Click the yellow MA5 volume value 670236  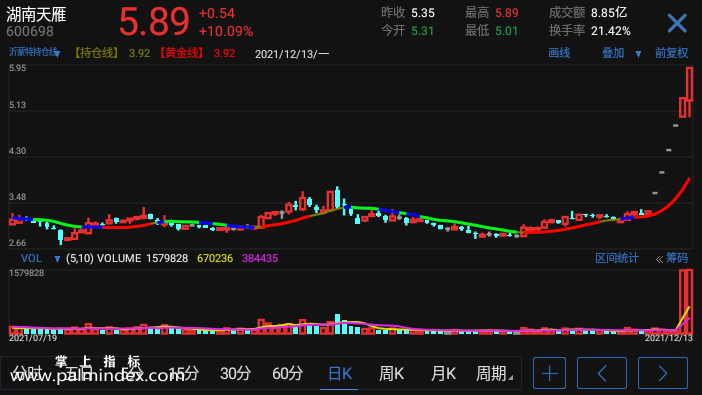(x=215, y=258)
